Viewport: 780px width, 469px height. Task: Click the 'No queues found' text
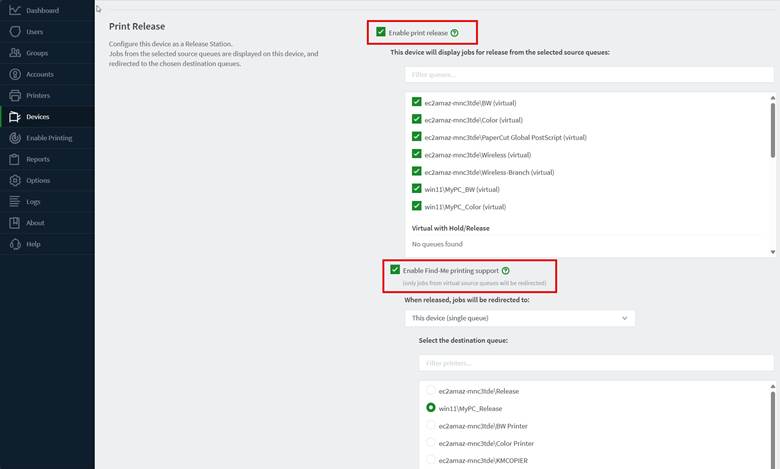(x=437, y=244)
